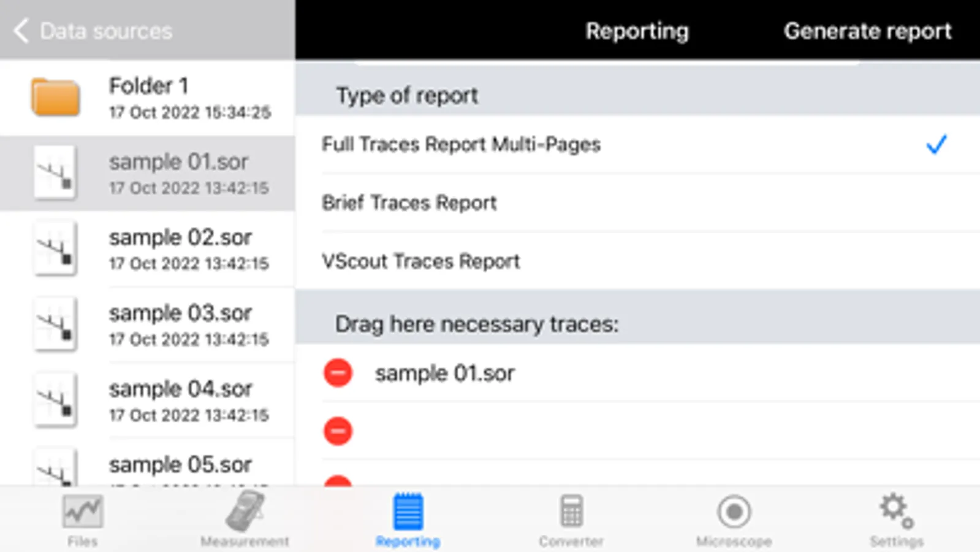Click the sample 02.sor trace file icon
This screenshot has height=552, width=980.
(x=55, y=248)
